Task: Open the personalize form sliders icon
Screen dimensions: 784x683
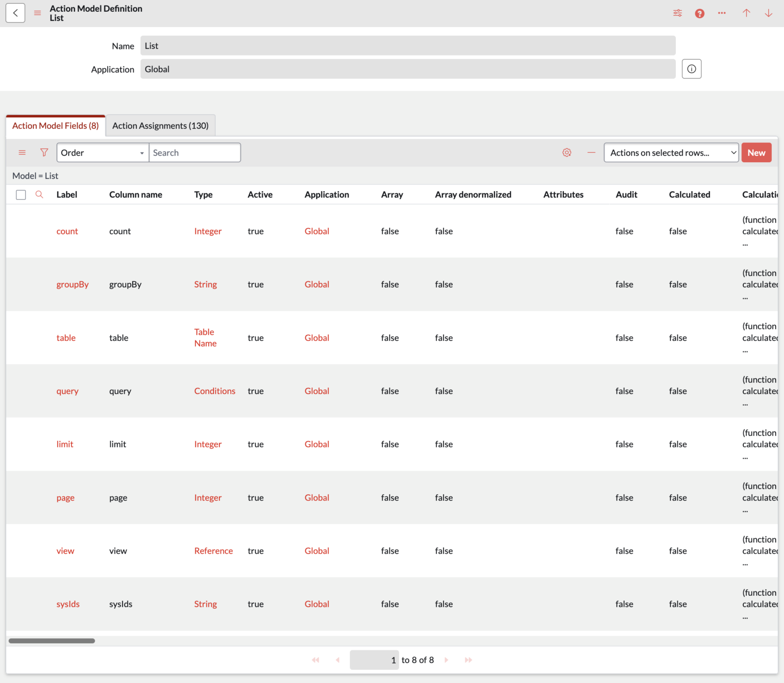Action: point(678,13)
